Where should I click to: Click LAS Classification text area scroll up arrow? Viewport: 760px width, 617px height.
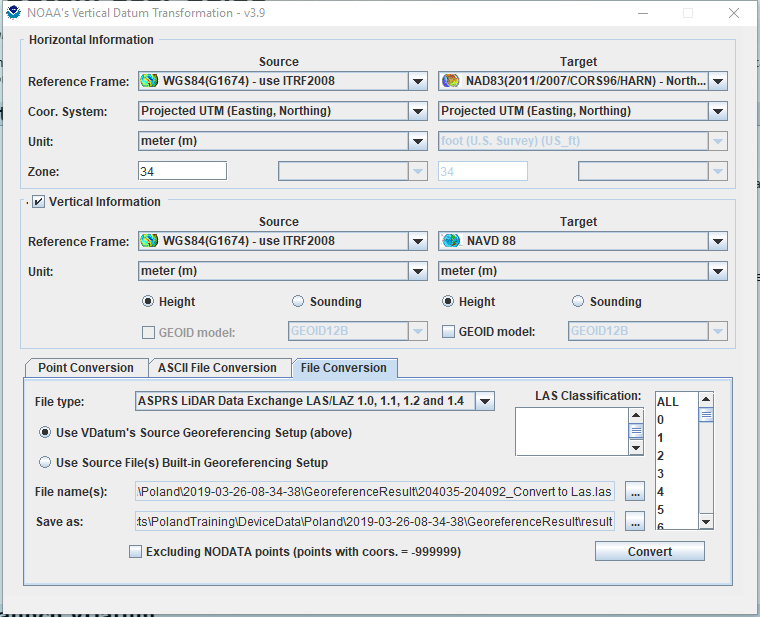[x=636, y=415]
